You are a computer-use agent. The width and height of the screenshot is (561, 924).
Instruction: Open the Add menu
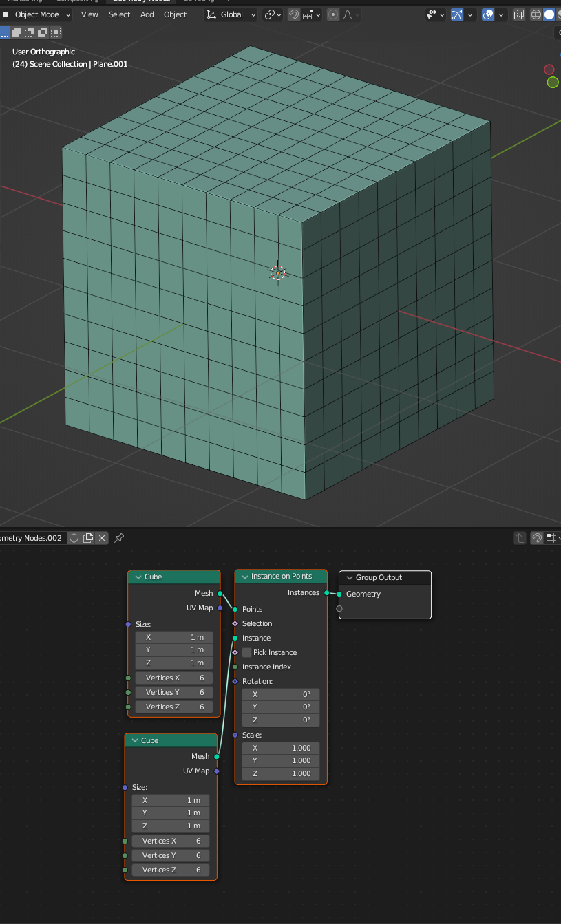[147, 14]
